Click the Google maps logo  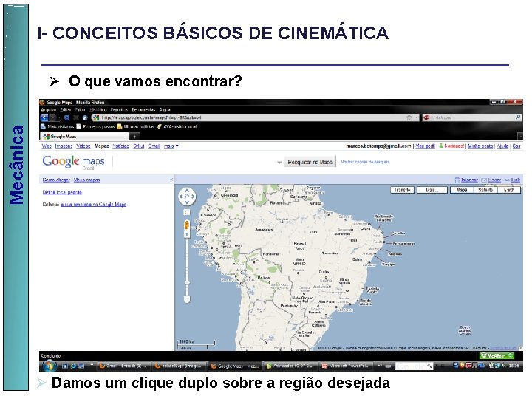click(x=74, y=162)
